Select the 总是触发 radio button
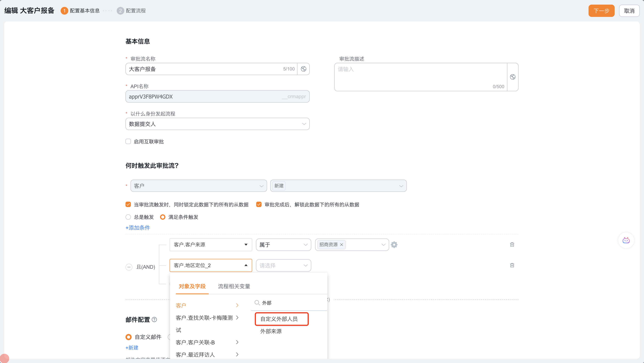 128,217
